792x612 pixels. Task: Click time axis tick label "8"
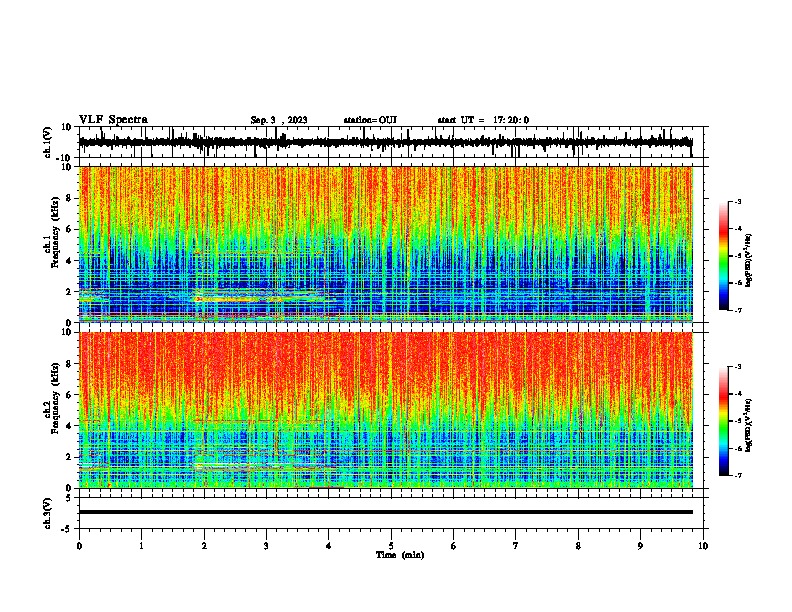coord(578,546)
